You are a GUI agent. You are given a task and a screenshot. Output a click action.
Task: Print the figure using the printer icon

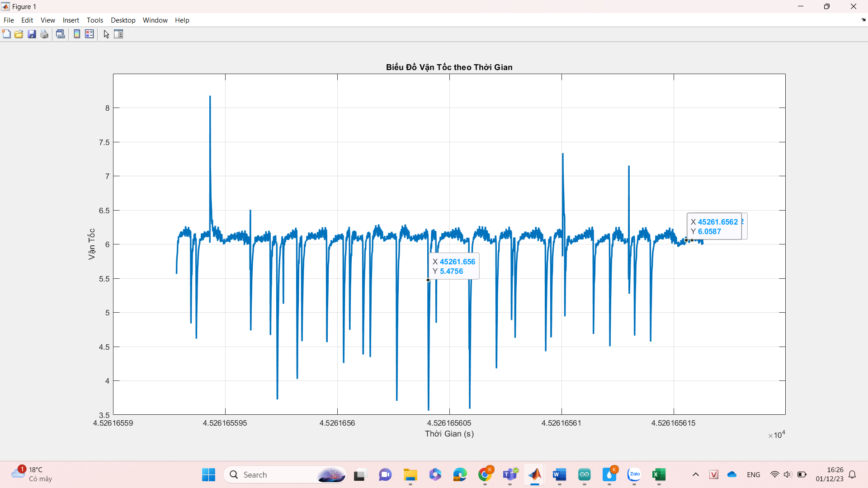point(44,34)
